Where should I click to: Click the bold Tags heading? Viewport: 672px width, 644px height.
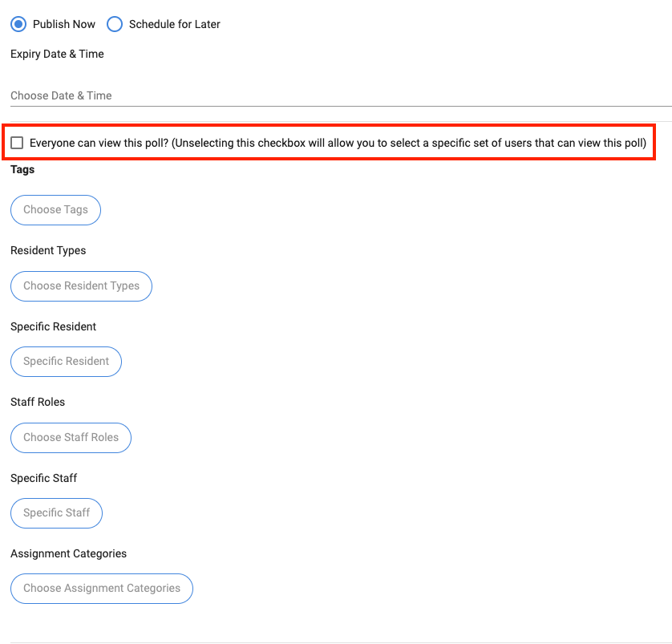(x=22, y=169)
